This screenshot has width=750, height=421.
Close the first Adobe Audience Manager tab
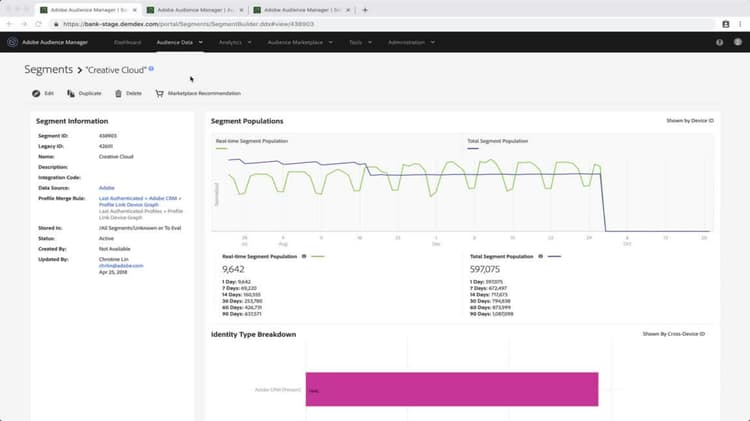[x=134, y=10]
